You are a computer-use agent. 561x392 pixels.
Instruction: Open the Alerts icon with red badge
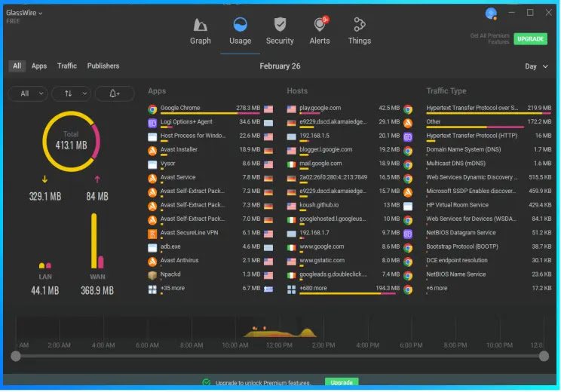(x=320, y=24)
